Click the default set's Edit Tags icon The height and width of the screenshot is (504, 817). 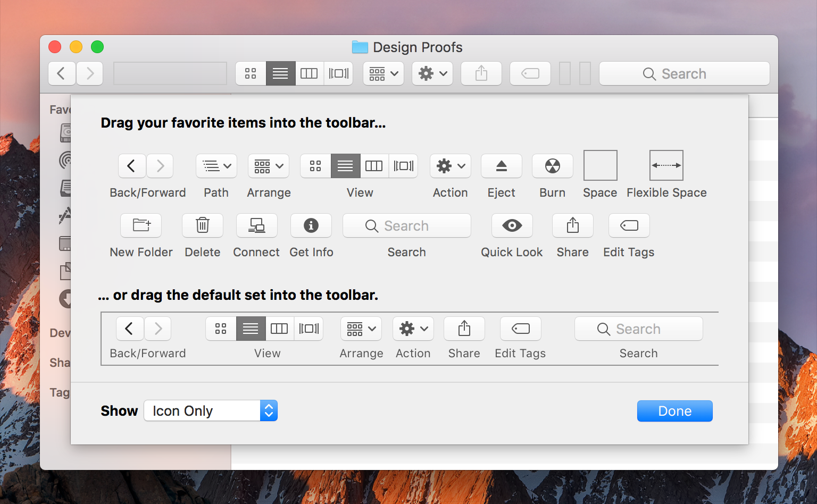[x=521, y=329]
